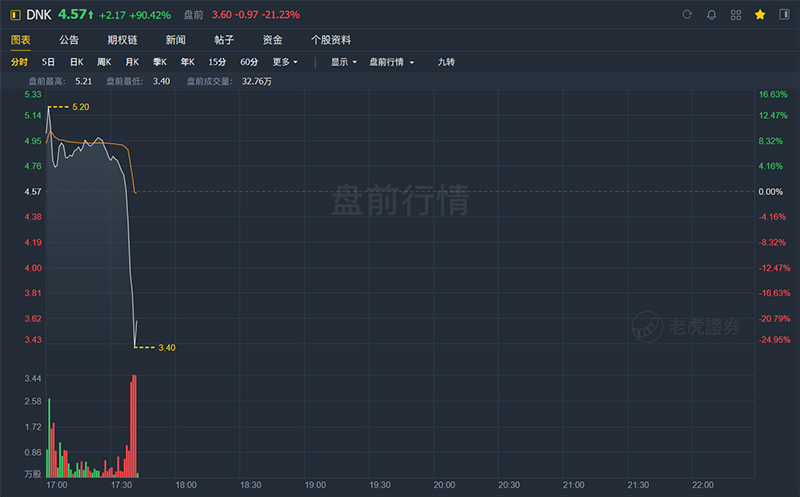Screen dimensions: 800x497
Task: Select the 60分 chart interval
Action: [x=249, y=62]
